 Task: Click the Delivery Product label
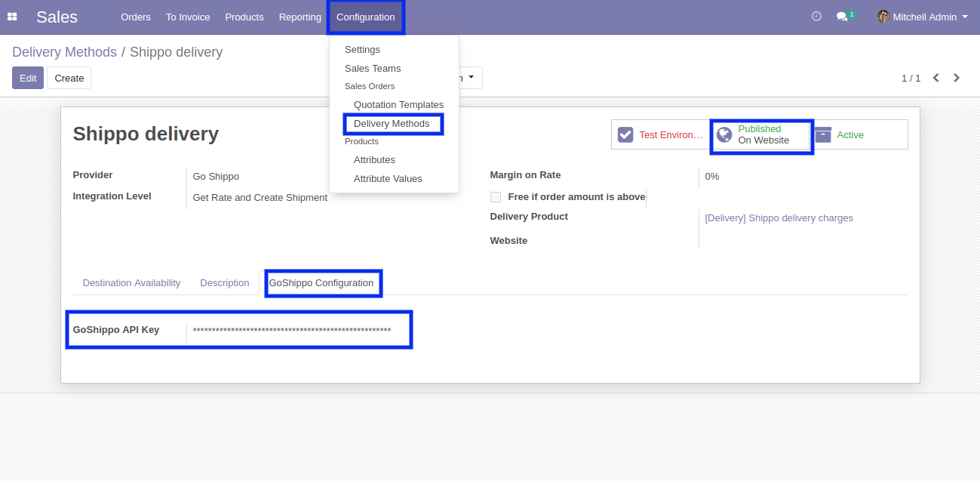(x=529, y=217)
